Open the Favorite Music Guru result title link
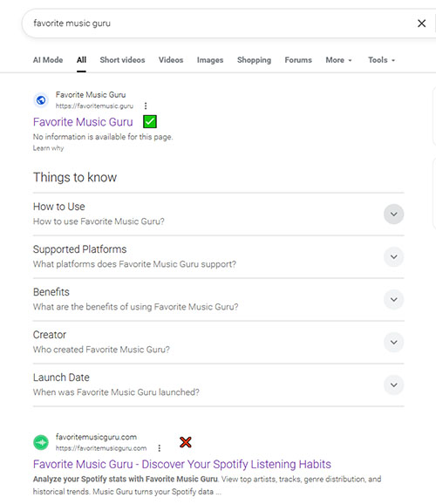This screenshot has width=436, height=504. coord(83,122)
